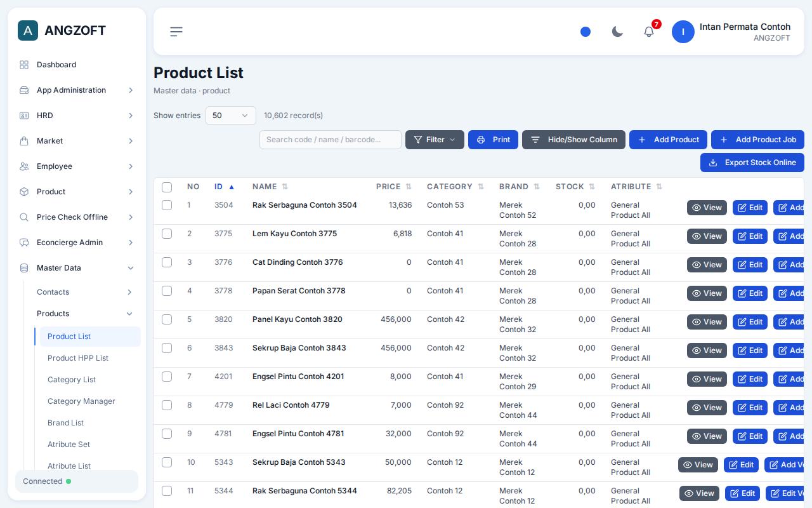The image size is (812, 508).
Task: Open notifications bell icon
Action: tap(649, 32)
